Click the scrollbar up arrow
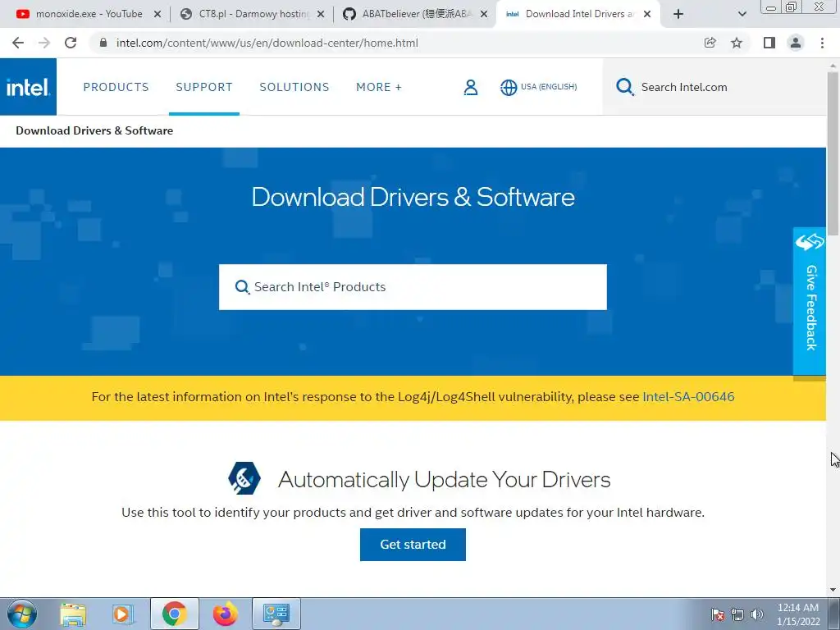 [833, 66]
